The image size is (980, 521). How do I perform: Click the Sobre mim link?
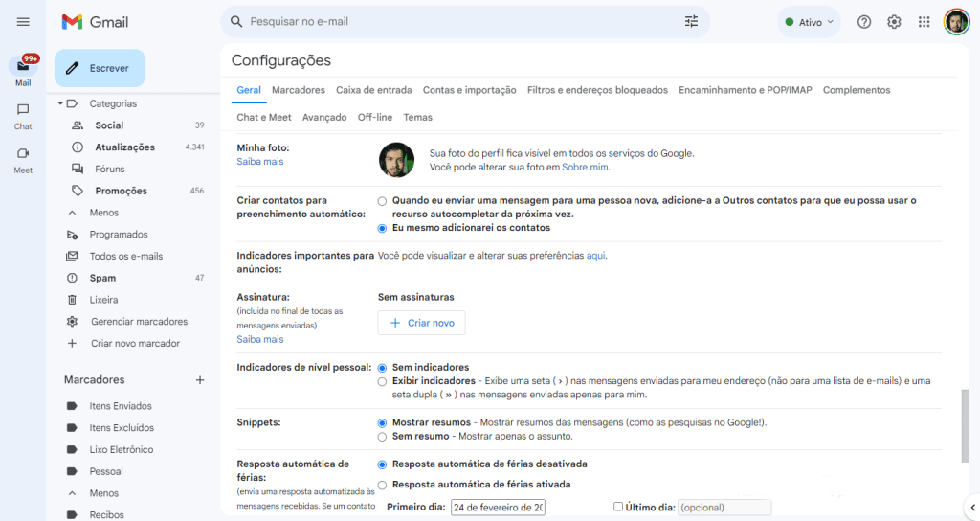click(x=585, y=167)
